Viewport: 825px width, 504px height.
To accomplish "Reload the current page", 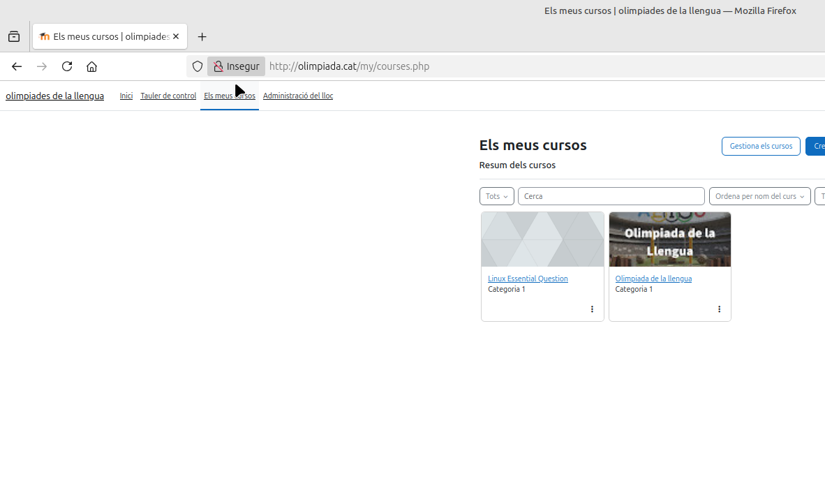I will tap(67, 66).
